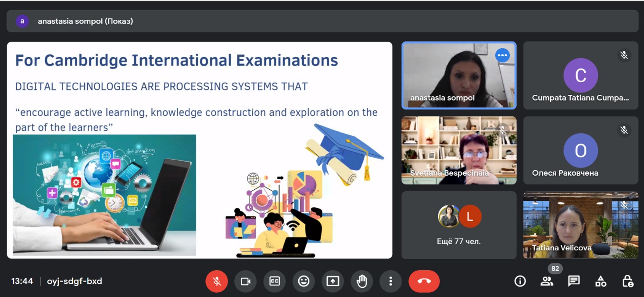Open meeting details info icon
644x297 pixels.
(520, 281)
